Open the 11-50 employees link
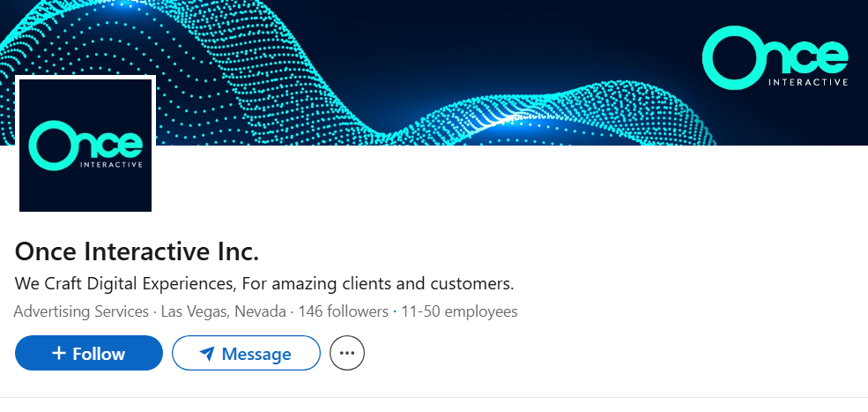The width and height of the screenshot is (868, 412). [459, 311]
